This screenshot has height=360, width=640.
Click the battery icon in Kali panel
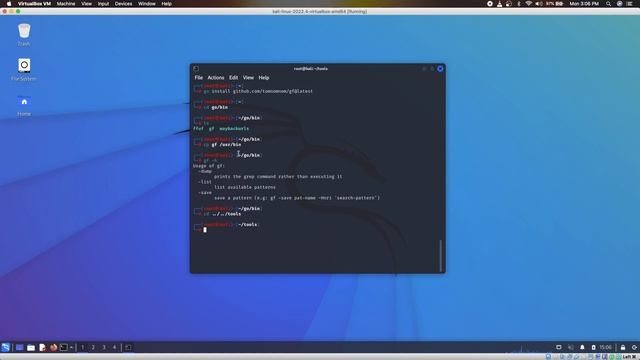pos(593,347)
